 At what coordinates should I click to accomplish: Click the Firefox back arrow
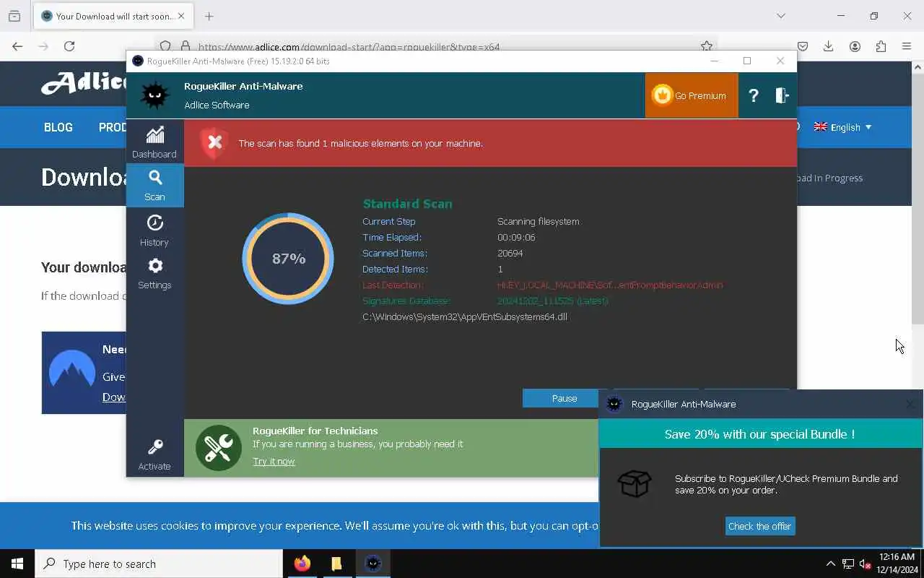pos(17,46)
